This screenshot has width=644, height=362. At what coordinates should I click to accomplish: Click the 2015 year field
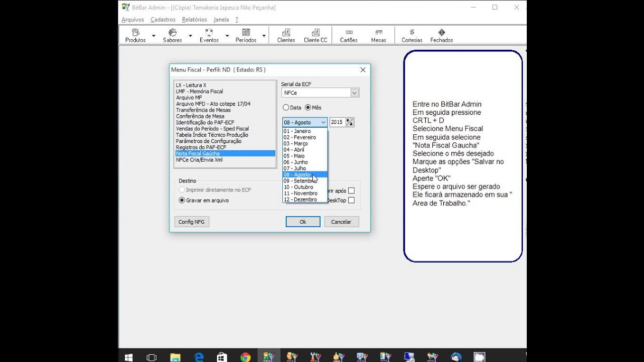point(337,122)
